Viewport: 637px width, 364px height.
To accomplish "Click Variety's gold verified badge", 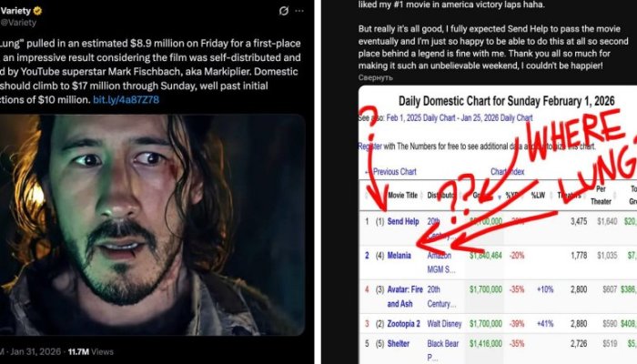I will (37, 11).
